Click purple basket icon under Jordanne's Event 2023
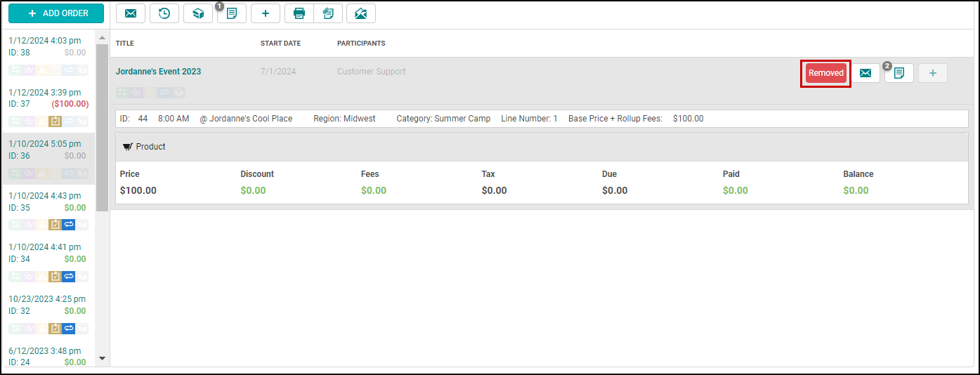Screen dimensions: 980x375 136,92
